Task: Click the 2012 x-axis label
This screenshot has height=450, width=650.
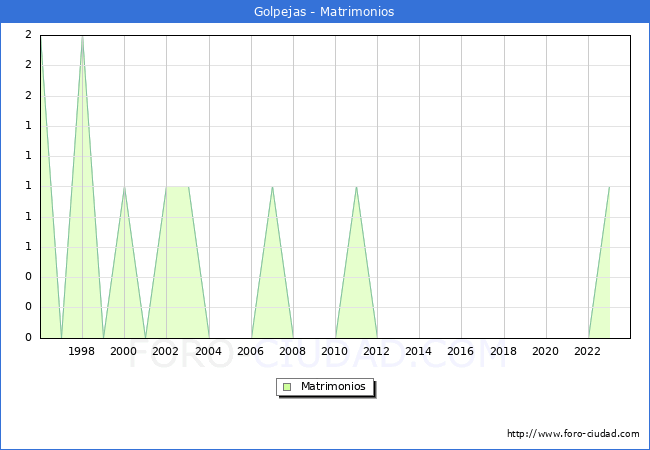Action: [x=376, y=351]
